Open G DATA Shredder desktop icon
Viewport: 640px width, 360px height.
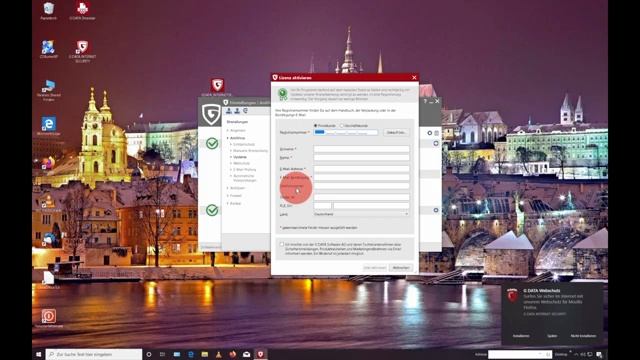[82, 11]
